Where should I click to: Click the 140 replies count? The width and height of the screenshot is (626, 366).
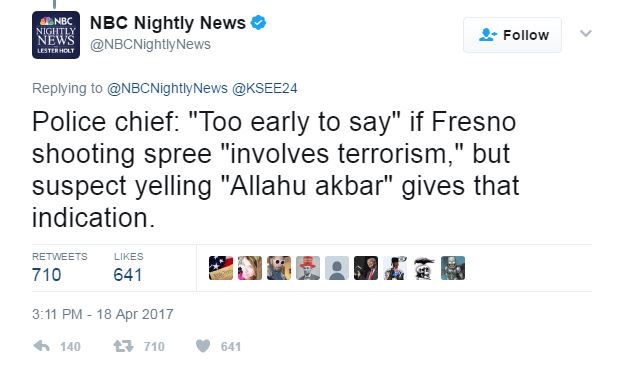coord(70,346)
